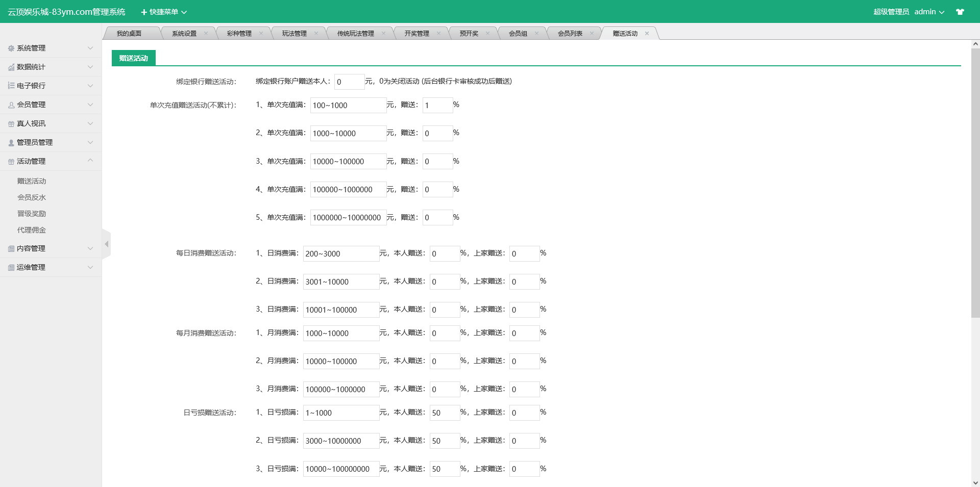
Task: Click the gift percent field for 100~1000
Action: click(437, 105)
